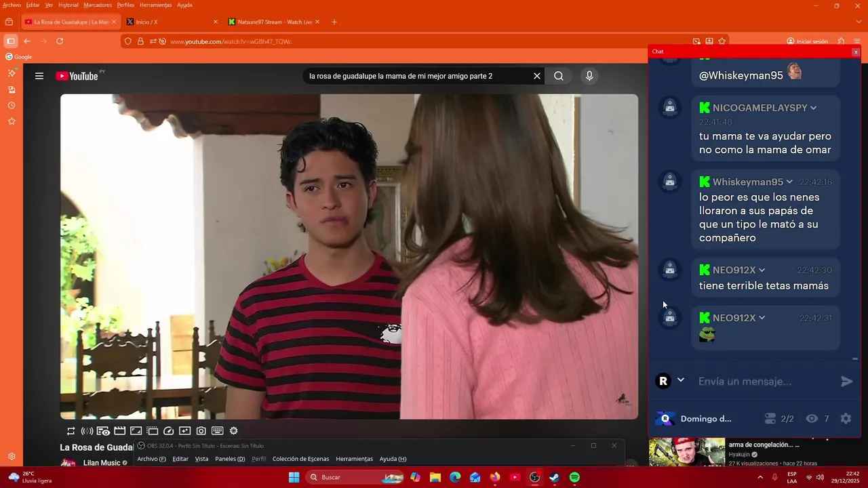The height and width of the screenshot is (488, 868).
Task: Open the site shield protection icon
Action: 127,41
